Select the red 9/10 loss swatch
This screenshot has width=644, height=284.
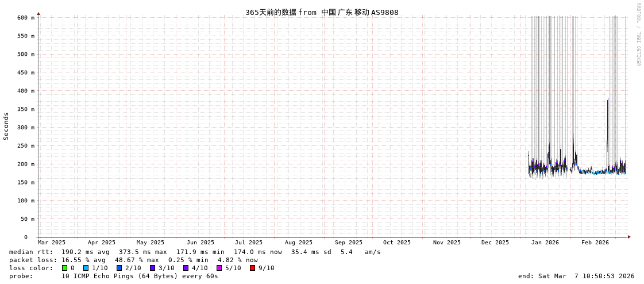pyautogui.click(x=252, y=268)
